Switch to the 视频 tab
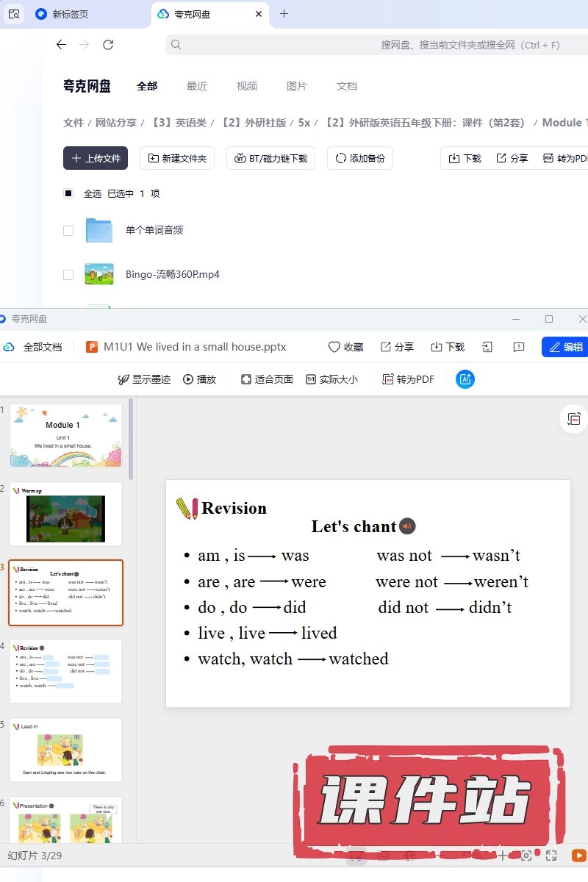Screen dimensions: 588x882 pyautogui.click(x=247, y=86)
